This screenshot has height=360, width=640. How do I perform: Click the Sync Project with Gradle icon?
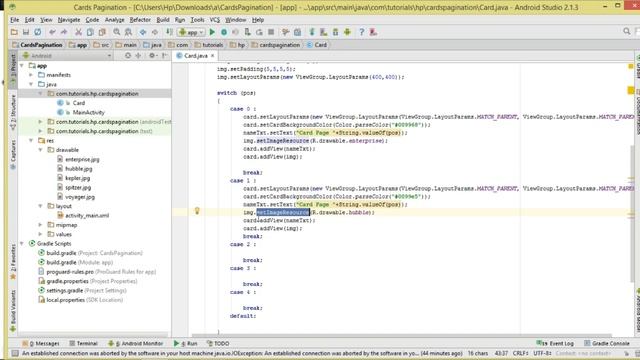click(x=312, y=32)
